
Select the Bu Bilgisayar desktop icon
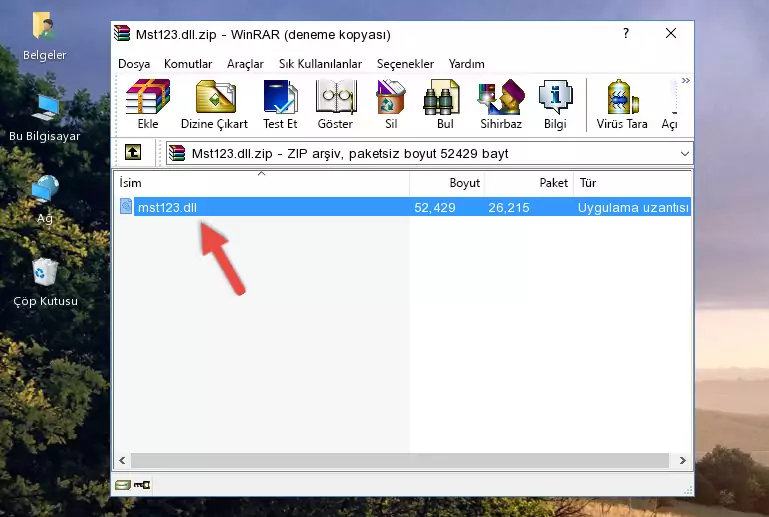(44, 118)
